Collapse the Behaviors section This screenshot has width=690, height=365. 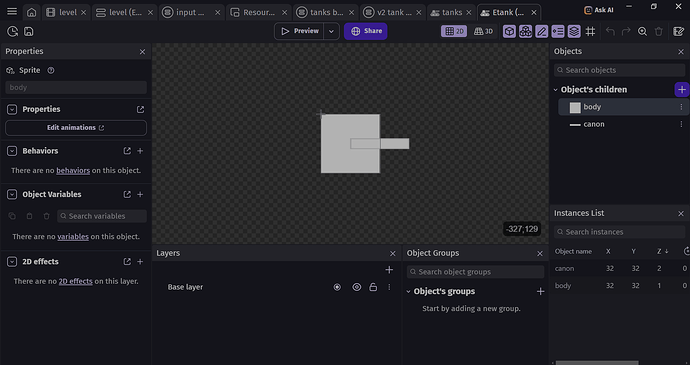12,151
